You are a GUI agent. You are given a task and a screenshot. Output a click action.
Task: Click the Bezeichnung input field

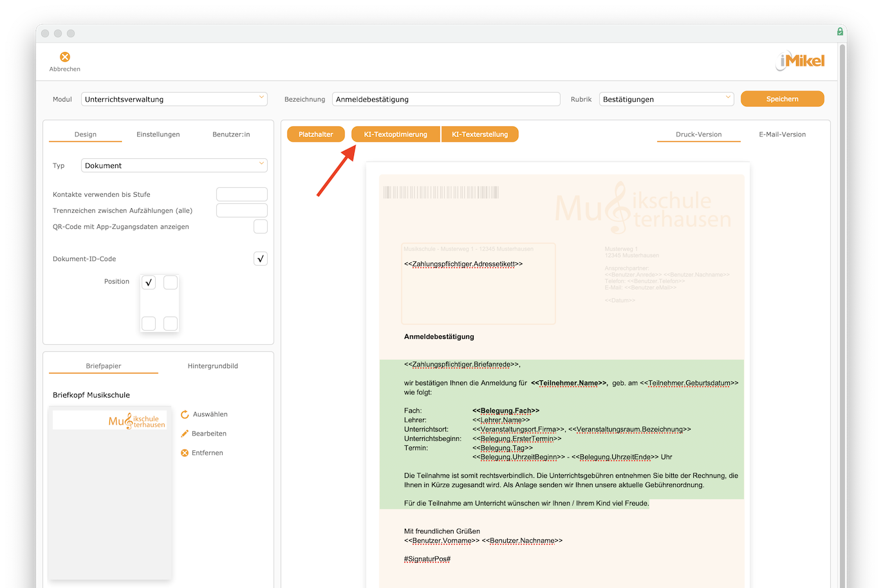tap(446, 99)
